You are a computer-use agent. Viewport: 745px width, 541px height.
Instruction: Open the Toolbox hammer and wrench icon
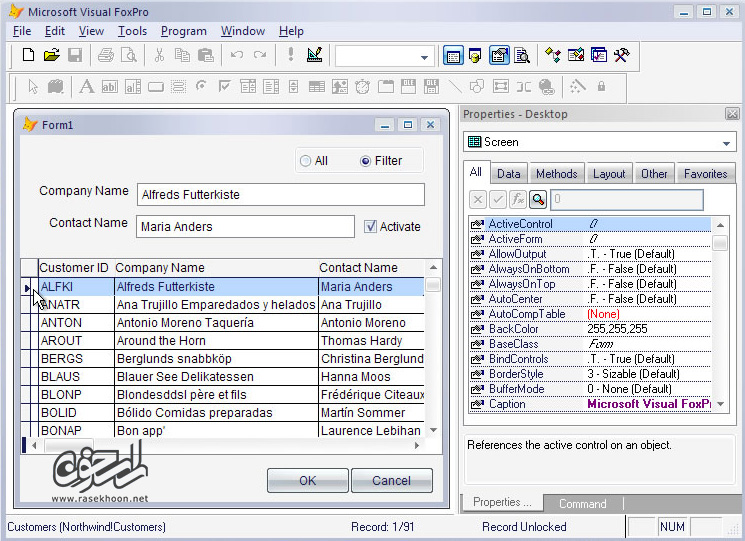[621, 56]
